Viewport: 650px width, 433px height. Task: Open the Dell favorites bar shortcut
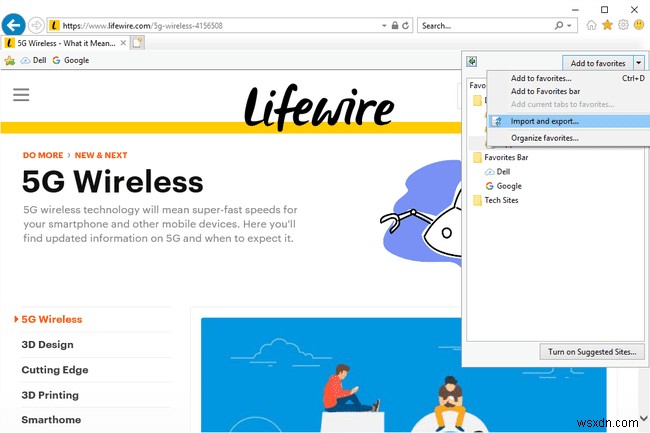34,60
